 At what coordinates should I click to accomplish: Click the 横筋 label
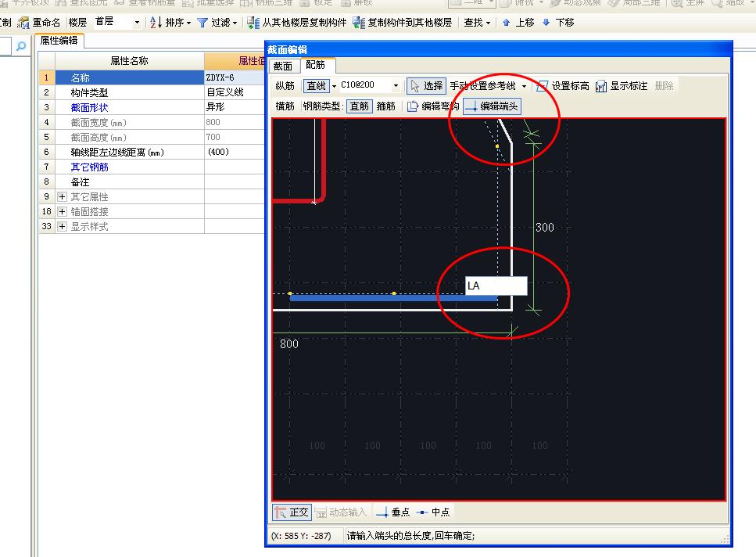[x=285, y=106]
